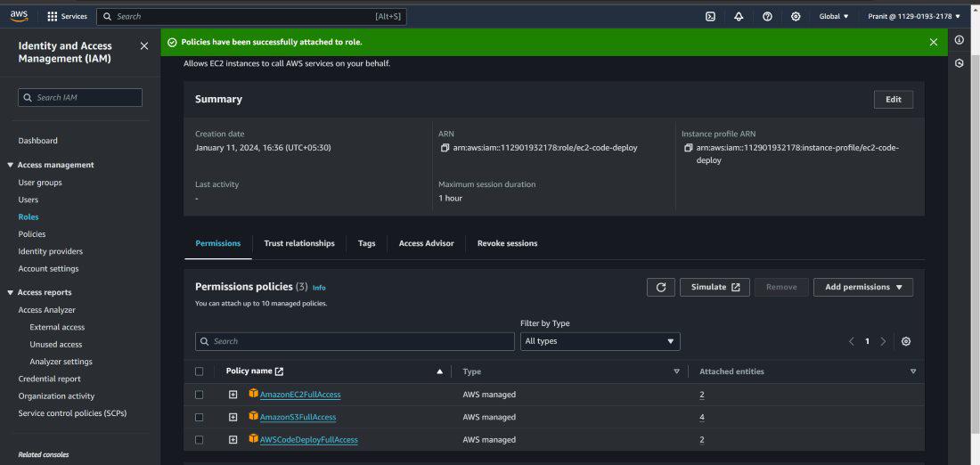The image size is (980, 465).
Task: Switch to the Trust relationships tab
Action: point(299,243)
